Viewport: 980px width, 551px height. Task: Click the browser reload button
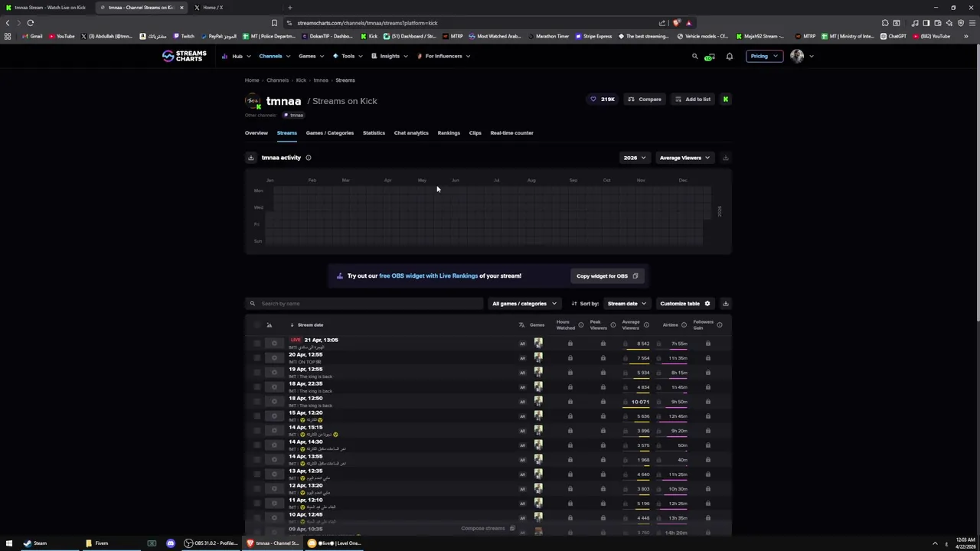[31, 23]
